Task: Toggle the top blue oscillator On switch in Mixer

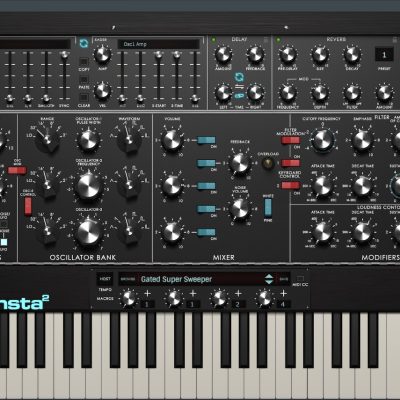Action: (x=207, y=140)
